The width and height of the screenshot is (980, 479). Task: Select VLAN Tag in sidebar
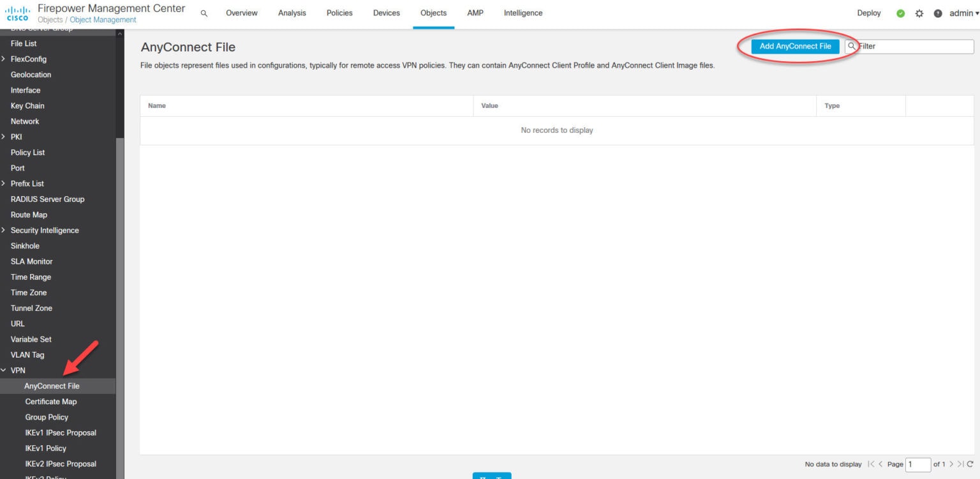coord(27,355)
